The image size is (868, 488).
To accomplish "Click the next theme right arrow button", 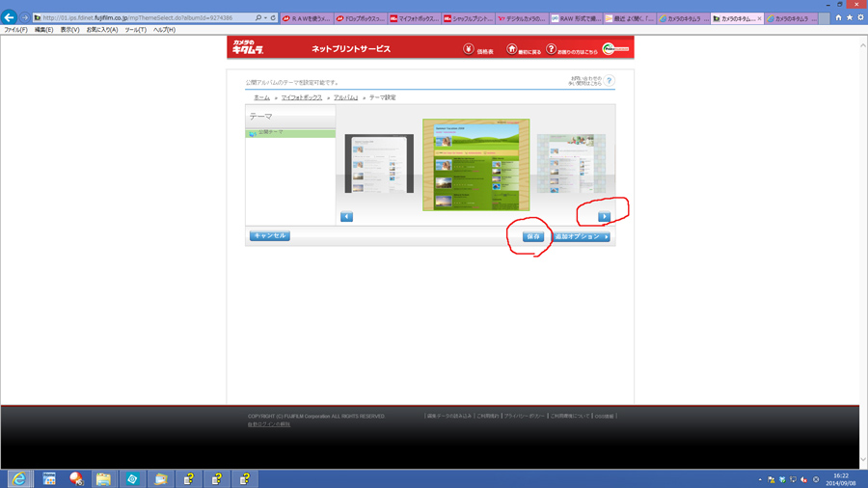I will (604, 217).
